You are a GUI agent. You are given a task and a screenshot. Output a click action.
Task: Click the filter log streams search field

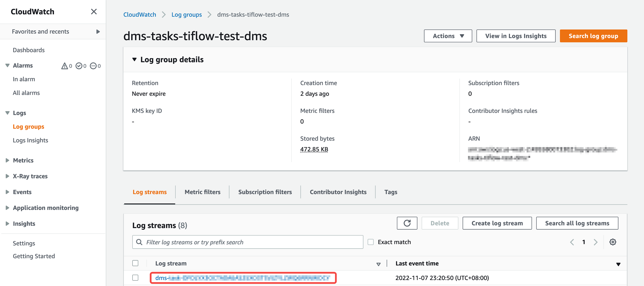pos(248,242)
